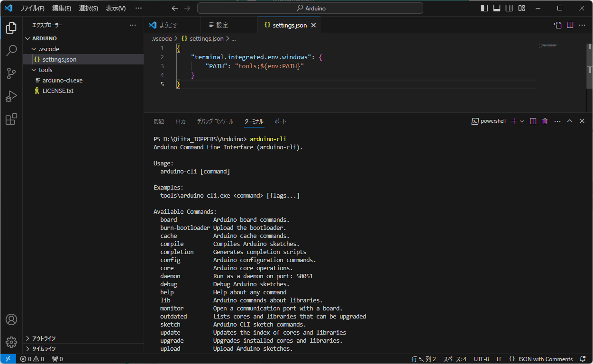Viewport: 593px width, 364px height.
Task: Toggle the bottom panel visibility
Action: (497, 8)
